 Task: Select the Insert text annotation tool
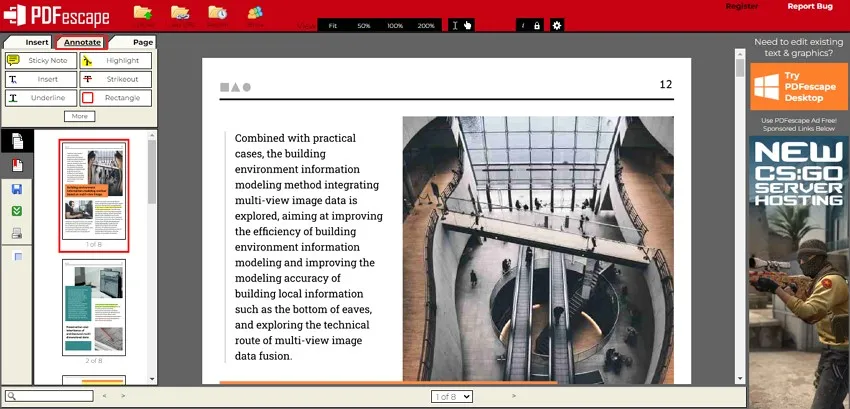coord(41,79)
